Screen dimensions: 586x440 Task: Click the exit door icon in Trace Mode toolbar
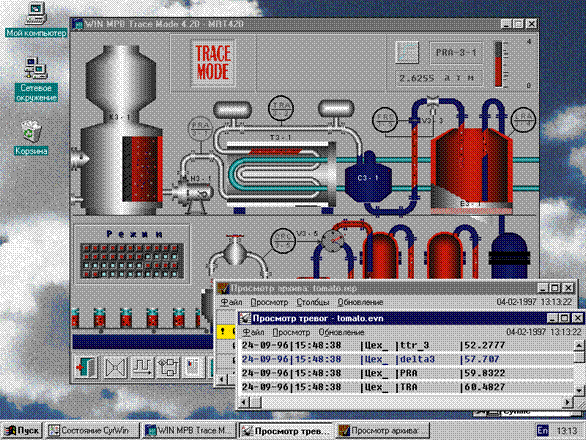pyautogui.click(x=86, y=367)
